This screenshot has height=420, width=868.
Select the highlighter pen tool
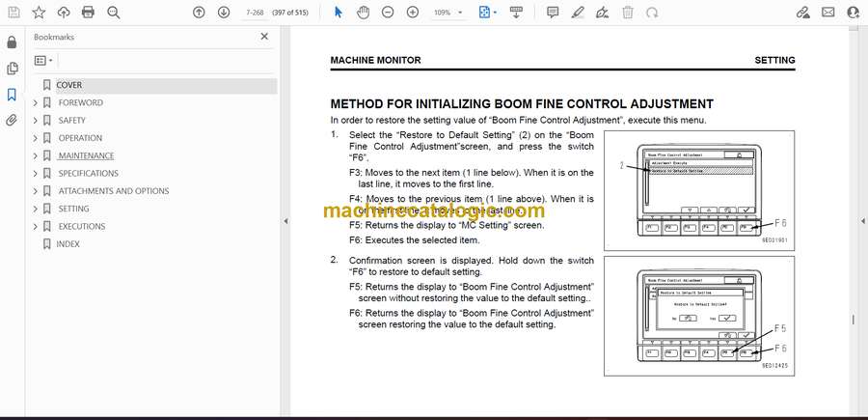click(x=578, y=13)
